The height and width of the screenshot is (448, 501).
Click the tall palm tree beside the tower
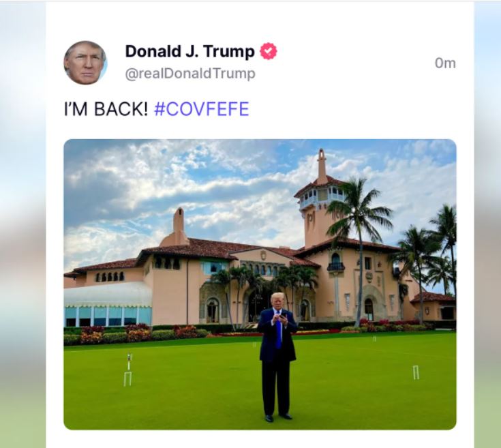coord(358,225)
